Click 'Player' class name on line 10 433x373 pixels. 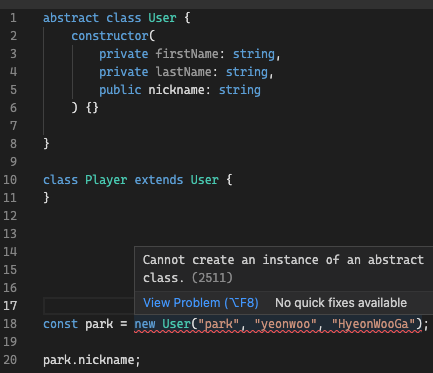click(106, 180)
